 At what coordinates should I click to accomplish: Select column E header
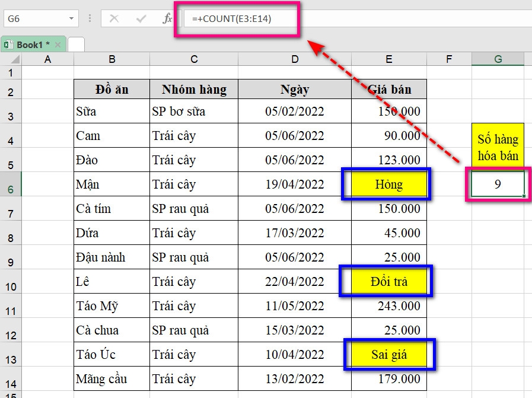coord(388,59)
